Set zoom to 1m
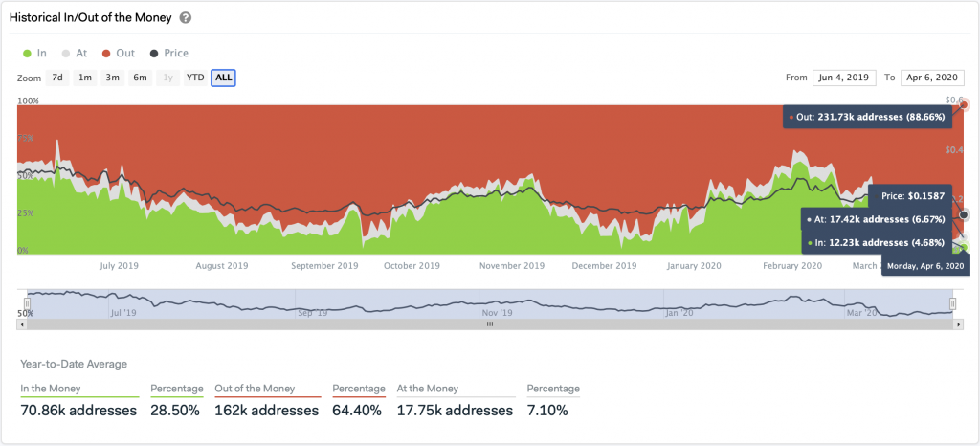Screen dimensions: 980x446 click(85, 78)
